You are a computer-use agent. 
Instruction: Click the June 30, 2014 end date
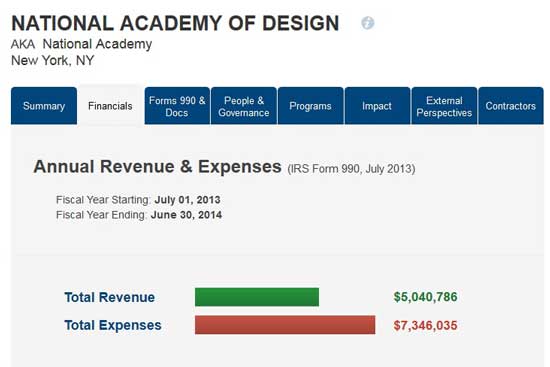tap(186, 215)
